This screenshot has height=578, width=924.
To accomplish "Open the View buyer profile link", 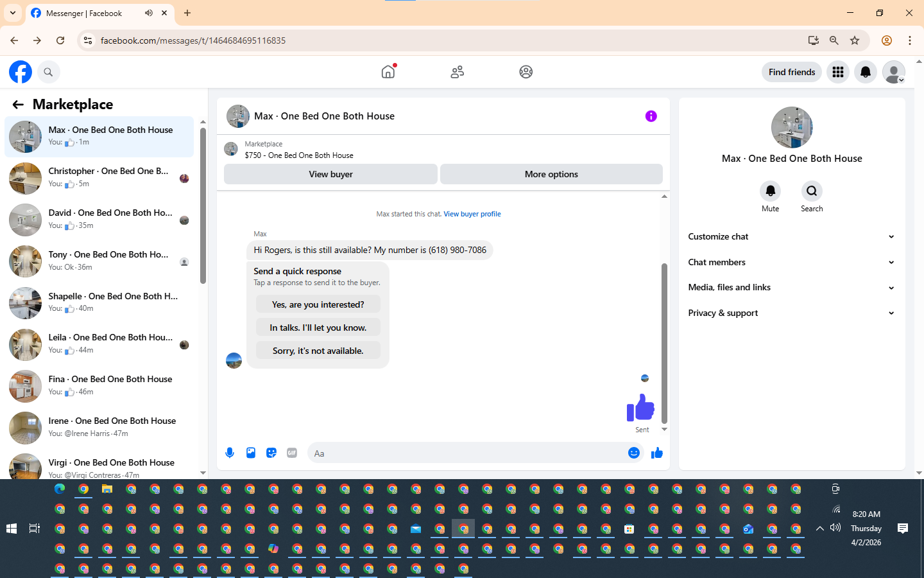I will tap(472, 214).
